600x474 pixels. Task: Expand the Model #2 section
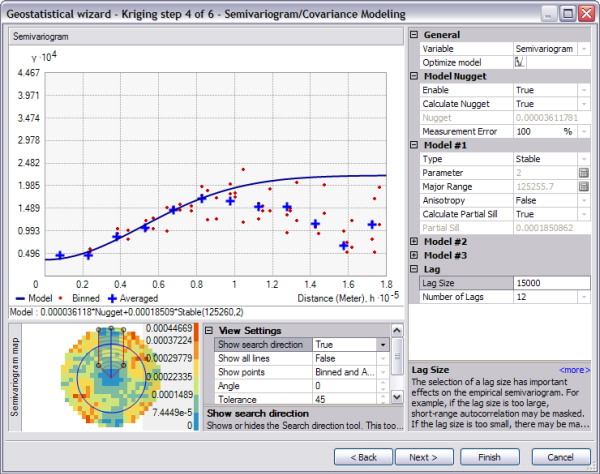(414, 241)
